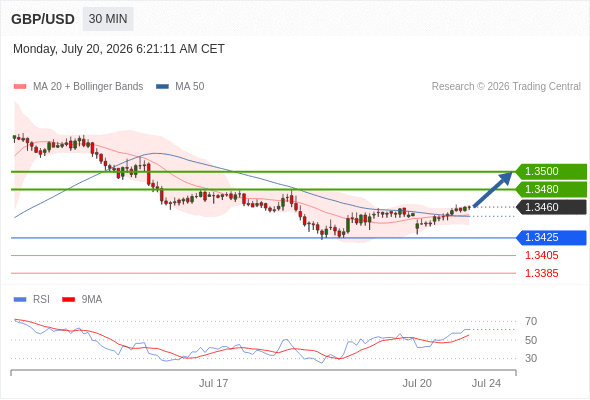Toggle the MA 50 legend label
The image size is (590, 400).
click(190, 87)
